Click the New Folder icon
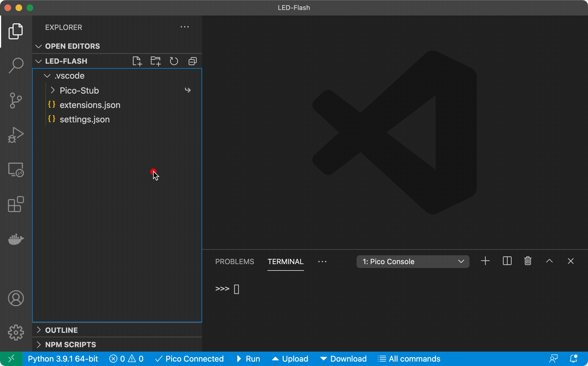Screen dimensions: 588x366 coord(156,61)
